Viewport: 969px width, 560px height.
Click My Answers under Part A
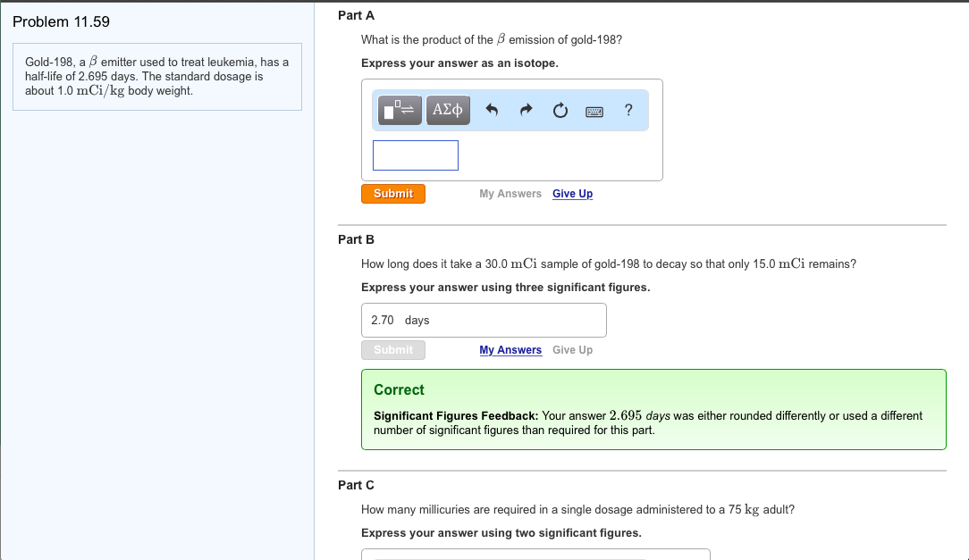click(x=510, y=194)
